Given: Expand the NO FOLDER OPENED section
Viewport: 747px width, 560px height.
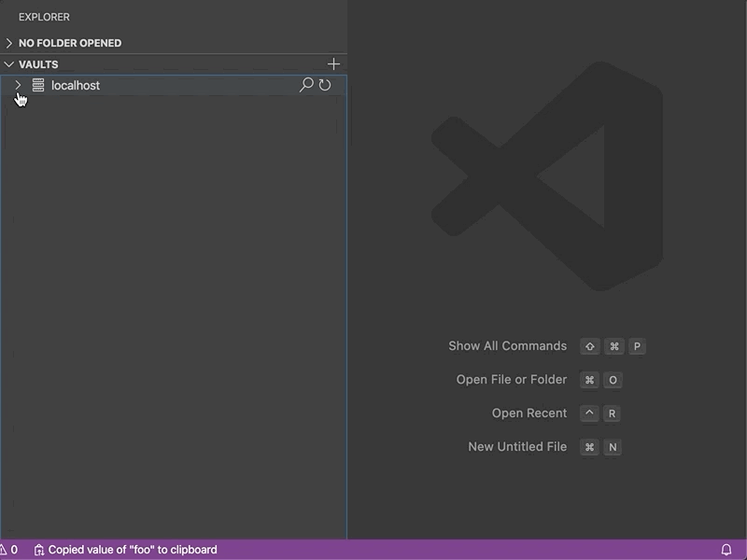Looking at the screenshot, I should click(9, 43).
